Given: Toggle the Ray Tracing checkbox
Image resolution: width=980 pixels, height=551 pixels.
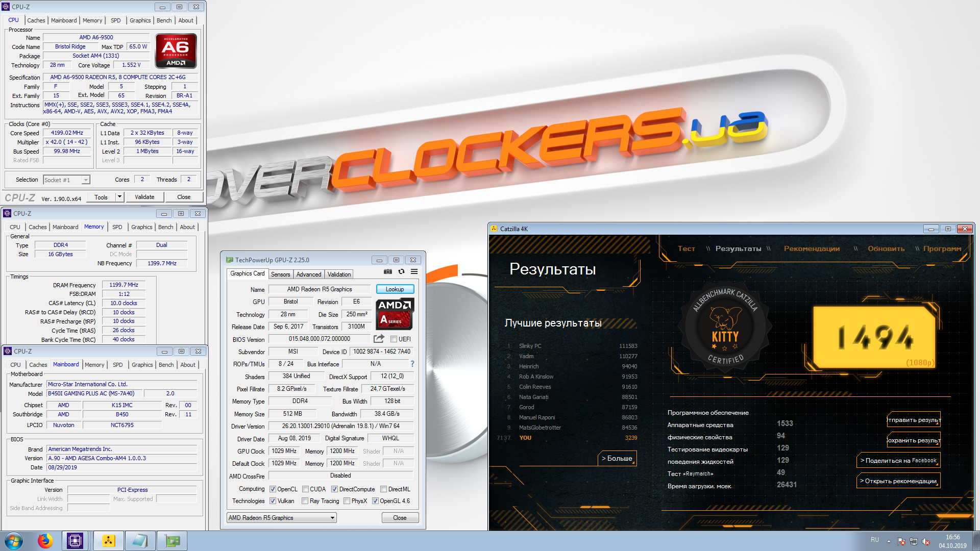Looking at the screenshot, I should [305, 501].
